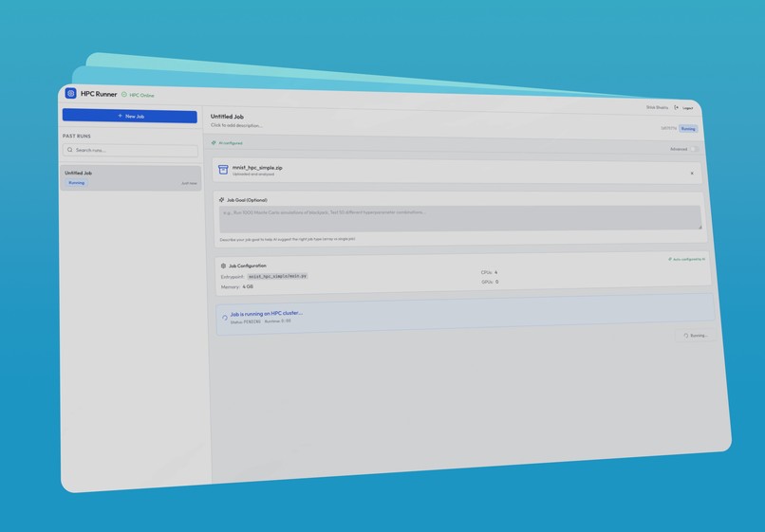Click the HPC Runner logo icon
Image resolution: width=765 pixels, height=532 pixels.
[71, 93]
